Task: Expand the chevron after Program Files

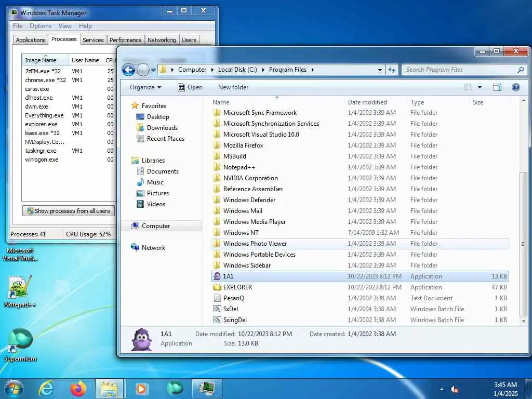Action: [x=312, y=70]
